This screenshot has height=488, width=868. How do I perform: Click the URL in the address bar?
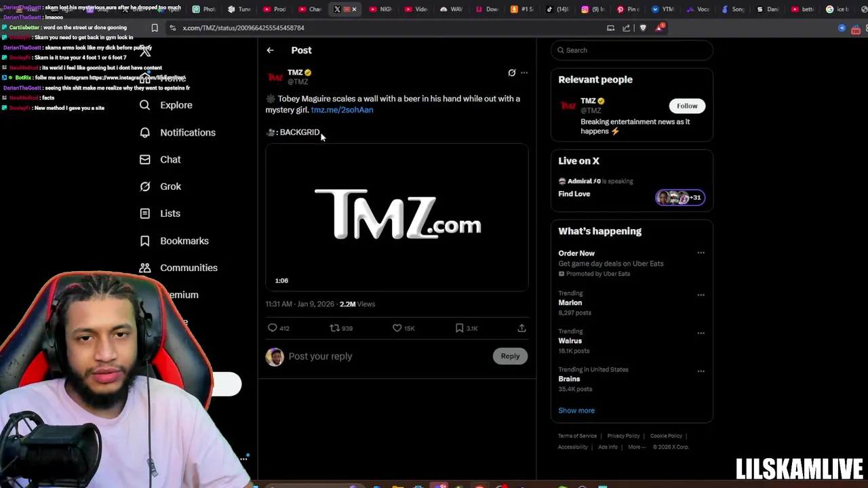[x=243, y=28]
